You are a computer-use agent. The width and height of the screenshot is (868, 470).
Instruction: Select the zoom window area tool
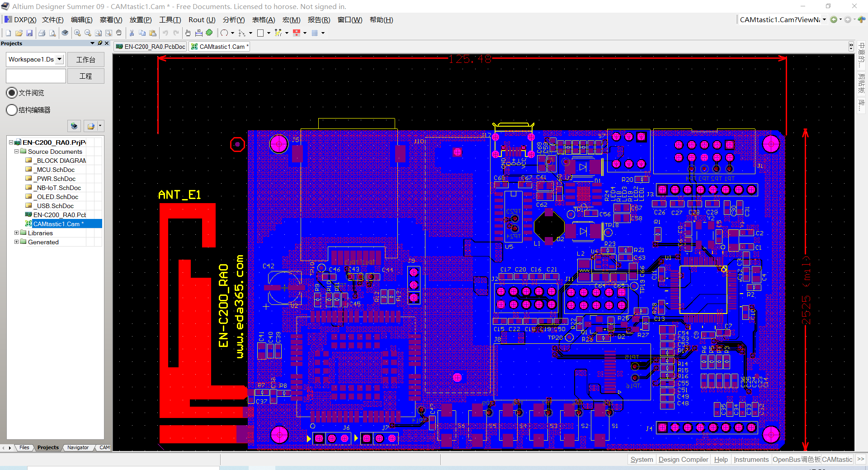coord(108,33)
